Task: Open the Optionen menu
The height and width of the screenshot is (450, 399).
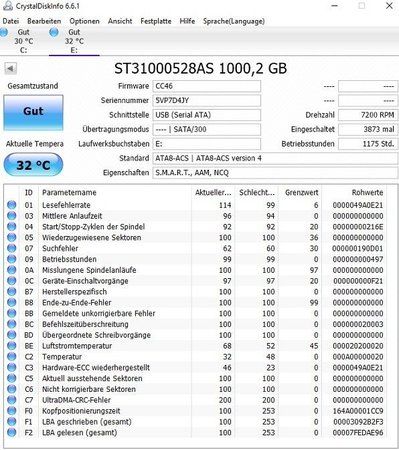Action: click(84, 21)
